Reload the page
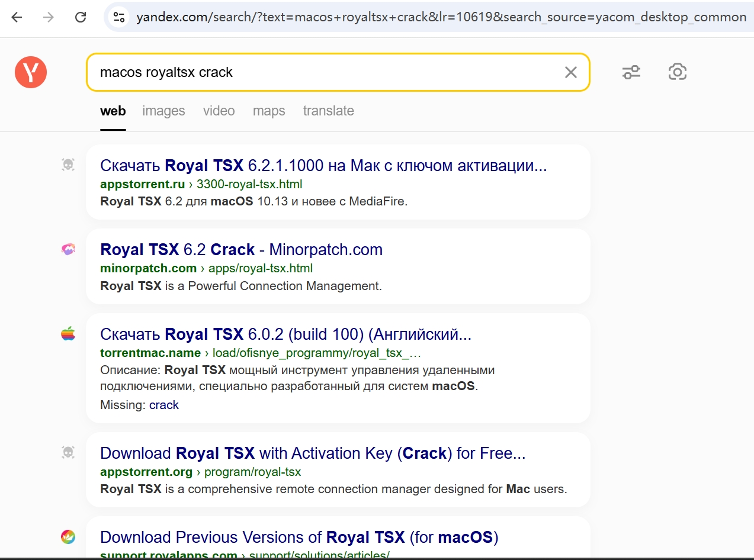This screenshot has width=754, height=560. pos(81,17)
